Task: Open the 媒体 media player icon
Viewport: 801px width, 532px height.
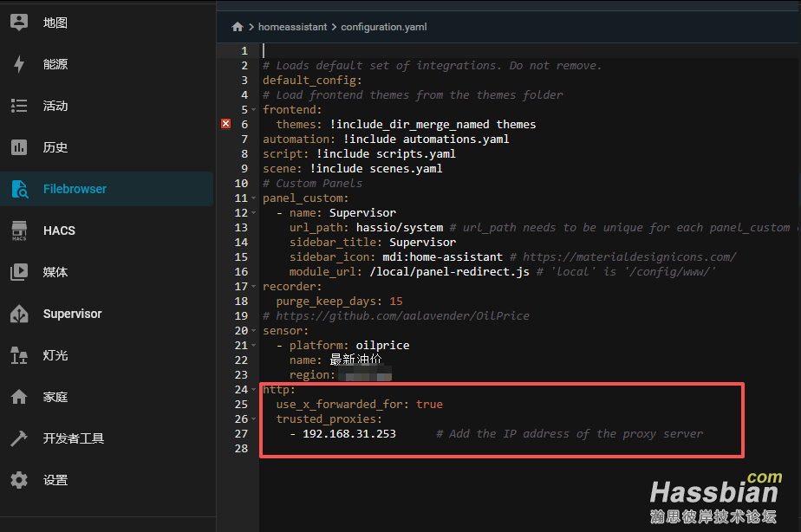Action: point(19,272)
